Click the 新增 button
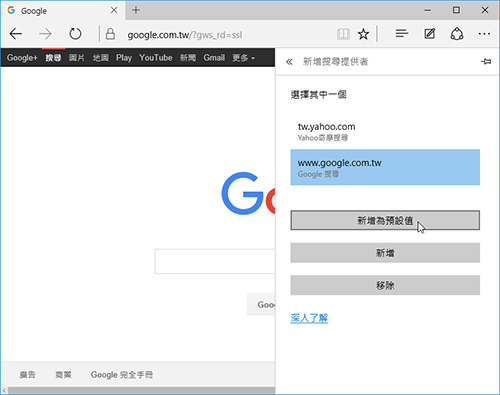The height and width of the screenshot is (395, 500). 385,253
